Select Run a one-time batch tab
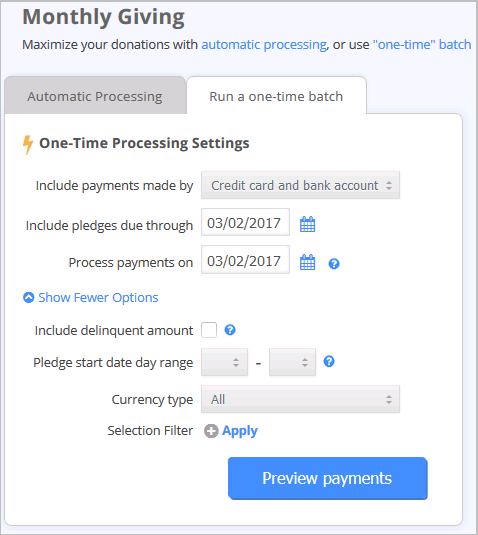This screenshot has width=478, height=535. [x=276, y=96]
